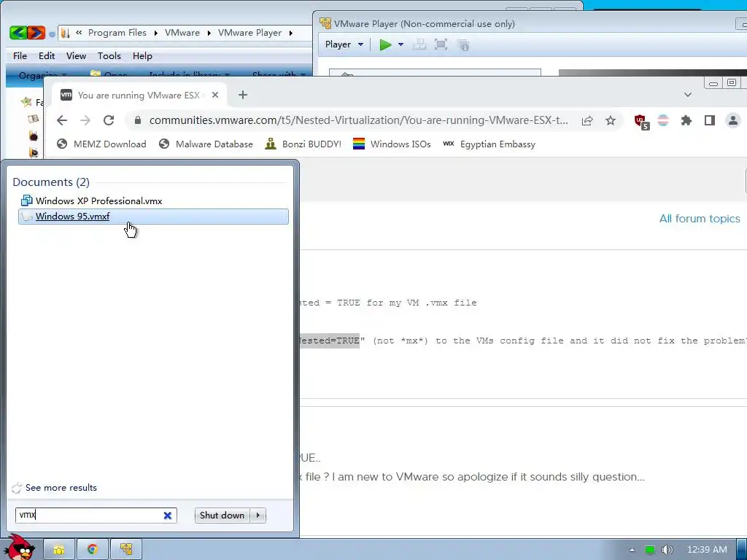This screenshot has width=747, height=560.
Task: Click the Documents (2) results header
Action: [x=51, y=182]
